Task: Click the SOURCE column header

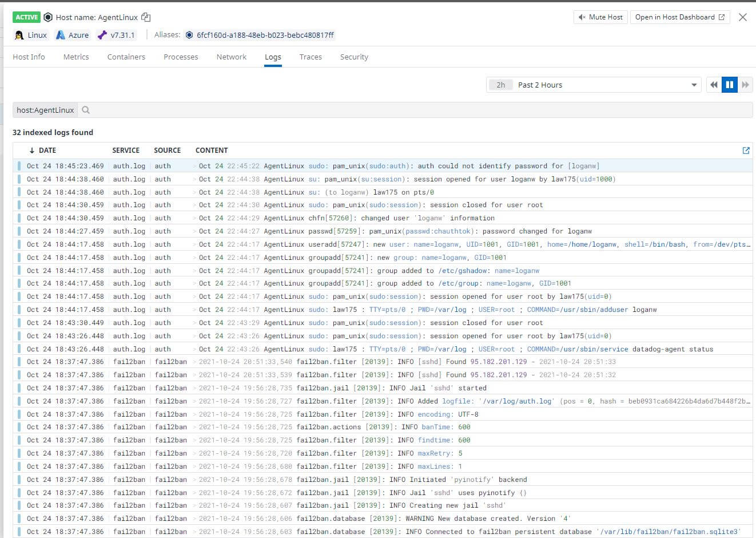Action: (167, 150)
